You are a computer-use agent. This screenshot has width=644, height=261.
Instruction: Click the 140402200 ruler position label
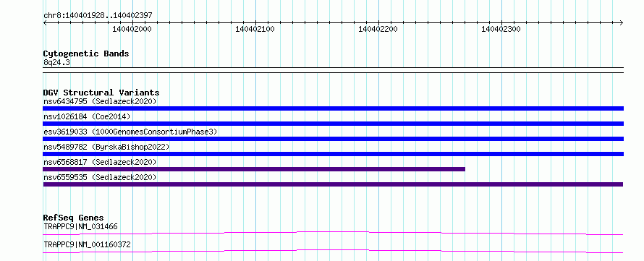[x=378, y=29]
